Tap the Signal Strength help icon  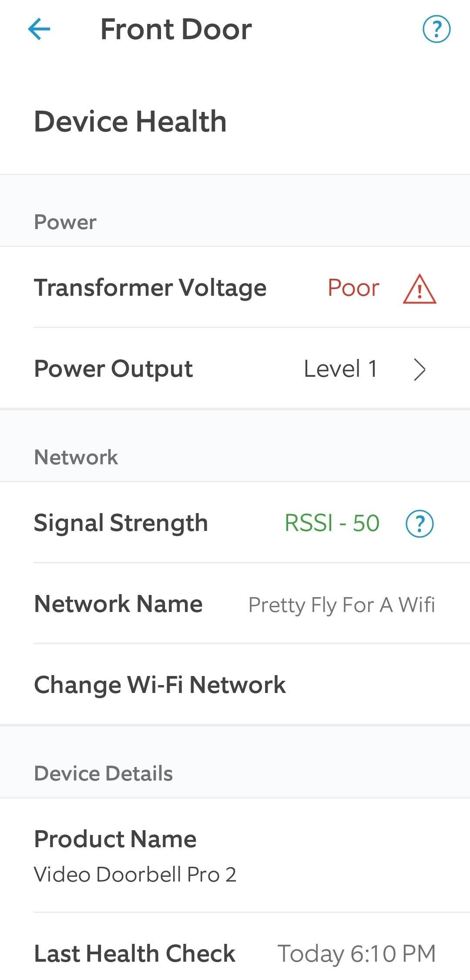coord(420,523)
